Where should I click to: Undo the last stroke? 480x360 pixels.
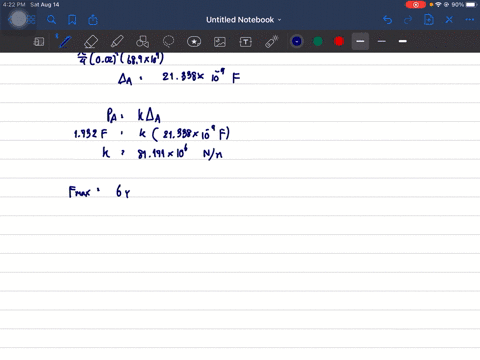tap(387, 20)
